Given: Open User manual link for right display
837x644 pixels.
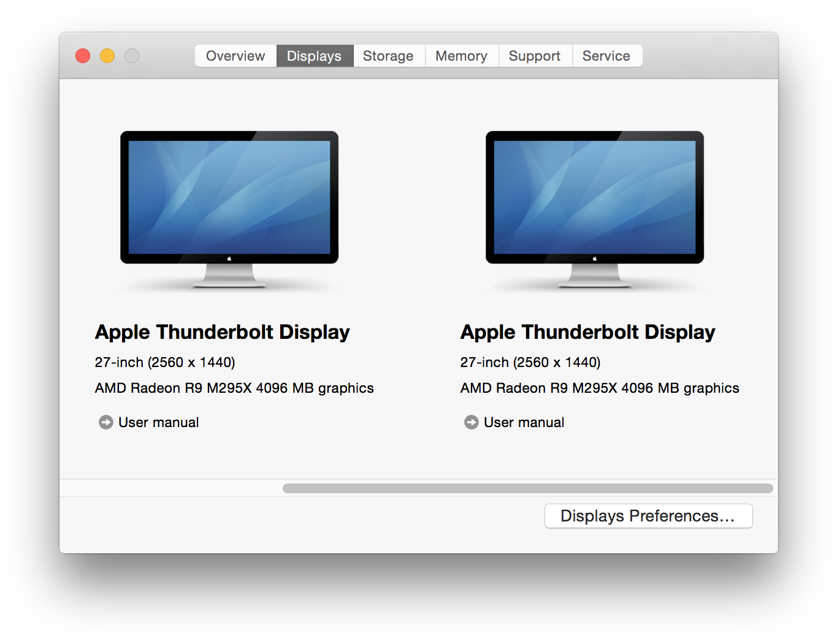Looking at the screenshot, I should [524, 422].
